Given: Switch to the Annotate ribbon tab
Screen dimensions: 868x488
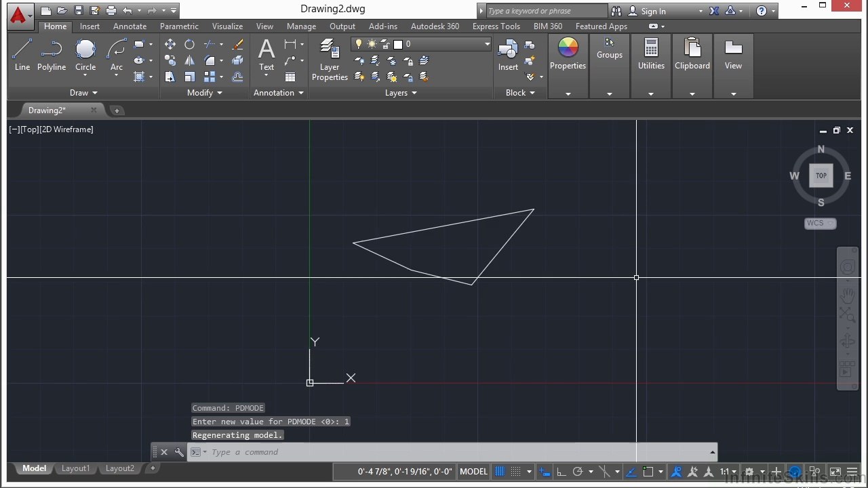Looking at the screenshot, I should click(x=130, y=26).
